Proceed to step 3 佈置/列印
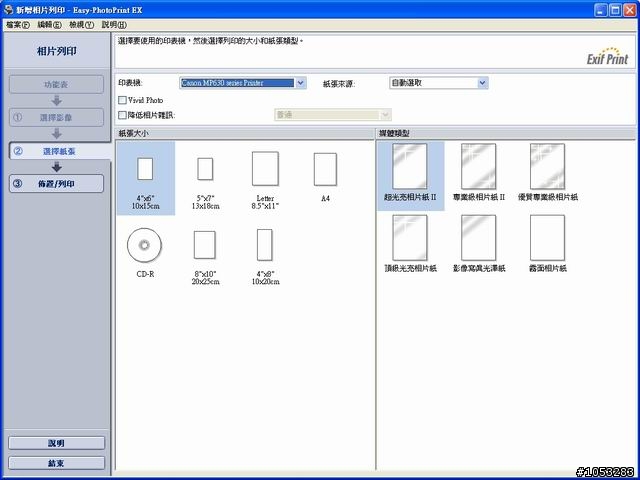 (x=56, y=184)
